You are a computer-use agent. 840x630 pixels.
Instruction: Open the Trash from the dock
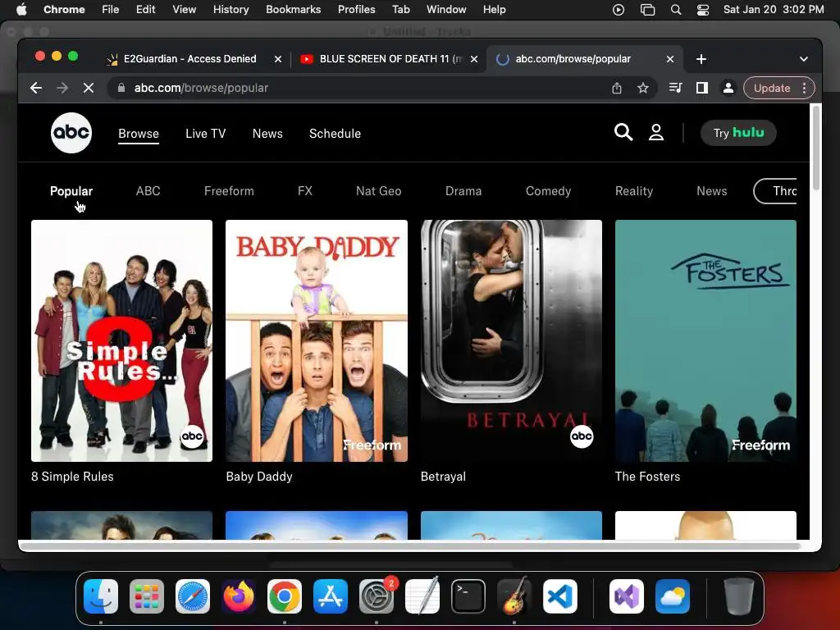click(739, 596)
